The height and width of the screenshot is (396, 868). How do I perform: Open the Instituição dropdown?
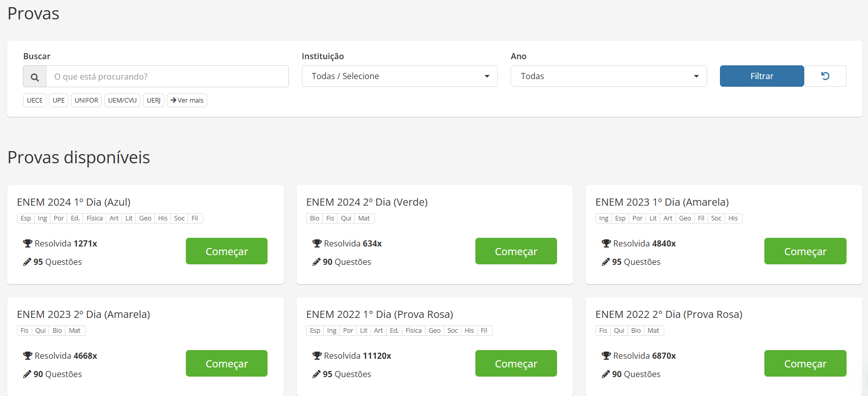pos(400,76)
